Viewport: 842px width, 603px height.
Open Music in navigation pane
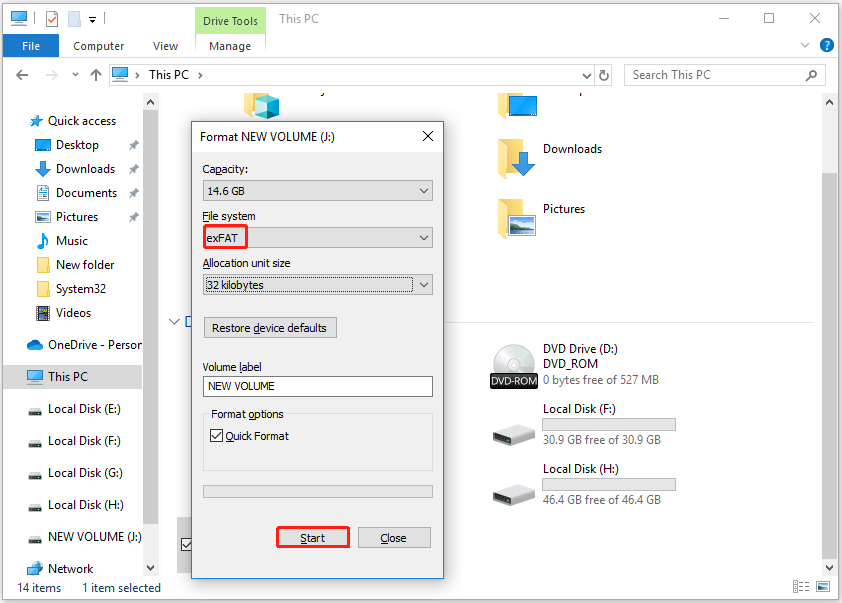click(x=71, y=241)
